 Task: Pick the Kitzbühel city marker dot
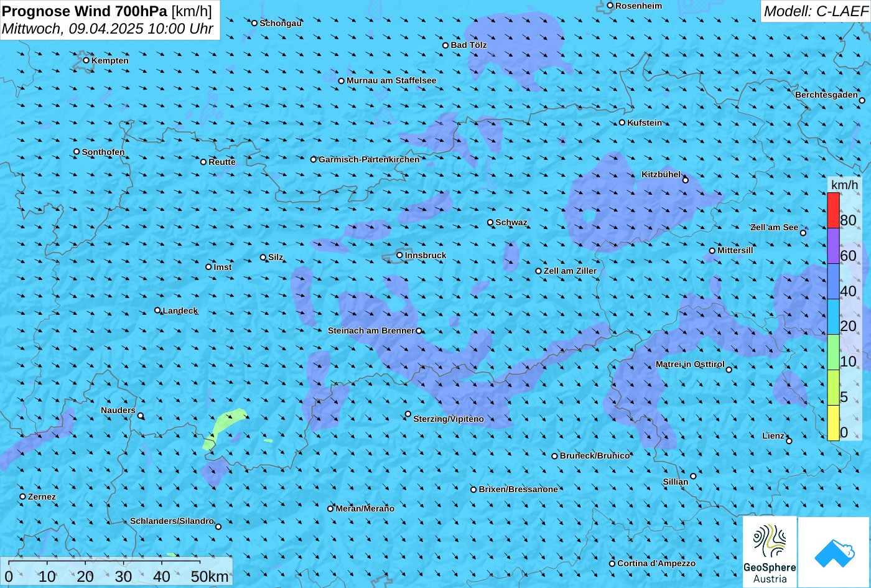click(x=686, y=180)
